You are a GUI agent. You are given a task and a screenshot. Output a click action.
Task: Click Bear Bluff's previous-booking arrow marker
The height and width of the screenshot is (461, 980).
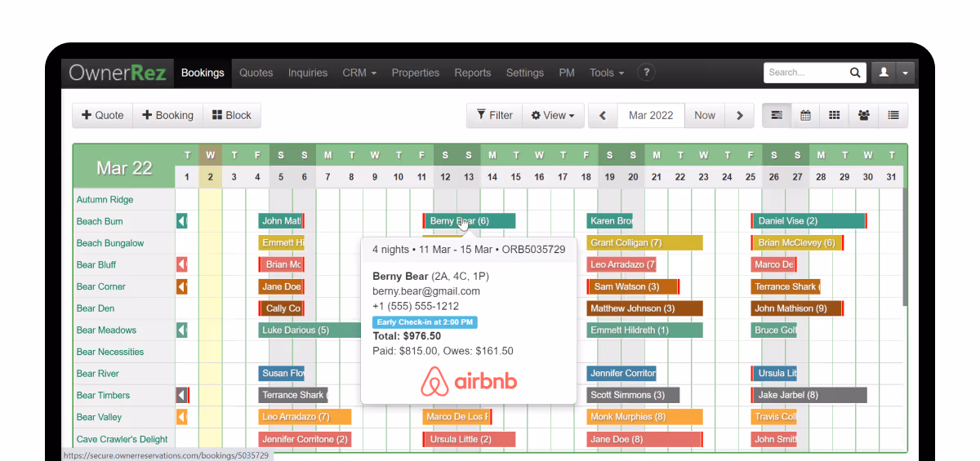[x=182, y=264]
